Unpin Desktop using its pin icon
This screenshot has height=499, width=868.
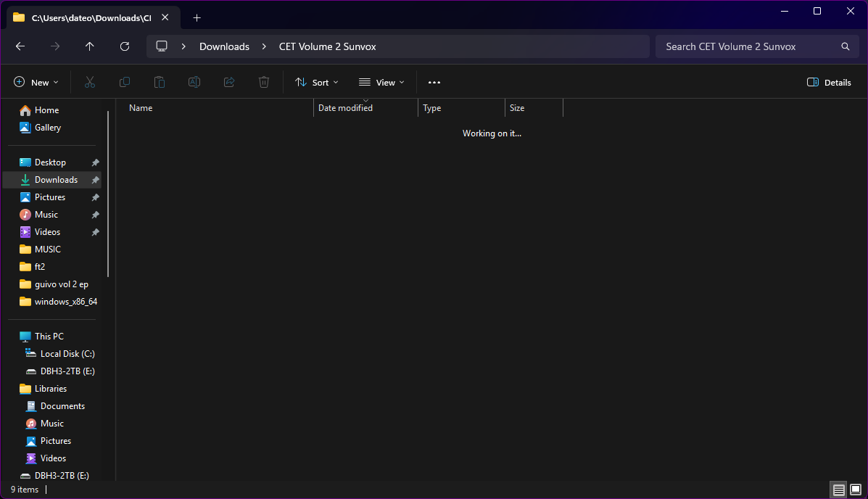pos(95,162)
